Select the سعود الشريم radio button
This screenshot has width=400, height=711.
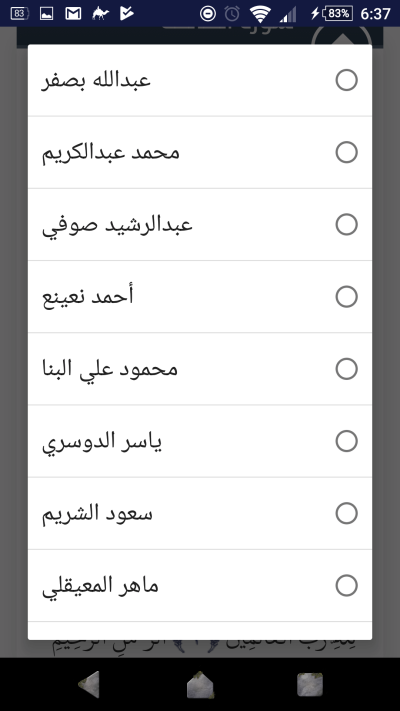(x=346, y=513)
